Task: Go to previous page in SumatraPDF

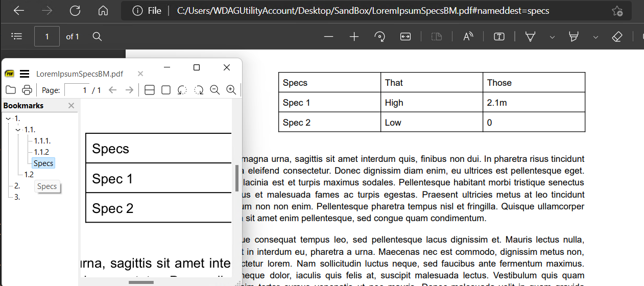Action: [113, 90]
